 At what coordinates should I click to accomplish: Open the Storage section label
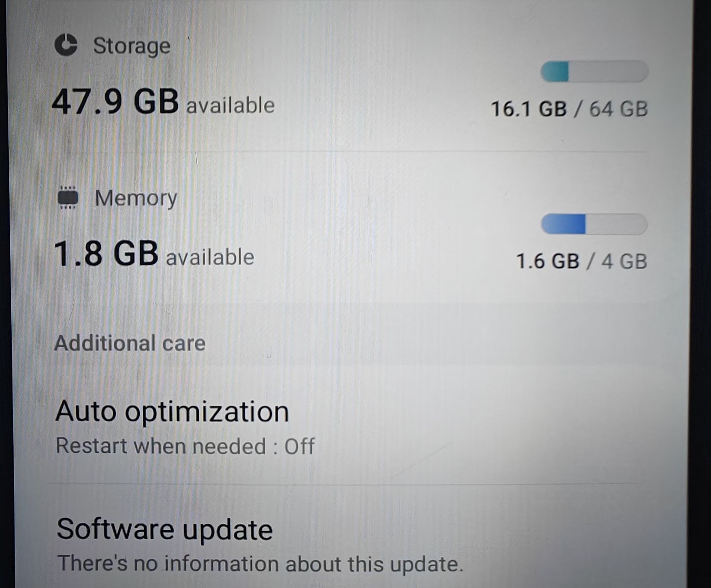tap(132, 47)
